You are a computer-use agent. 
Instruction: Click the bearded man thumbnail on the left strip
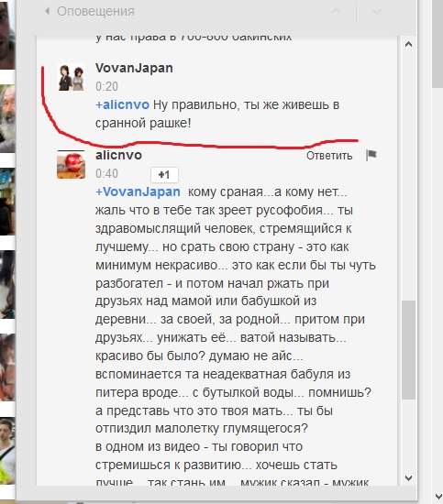7,117
